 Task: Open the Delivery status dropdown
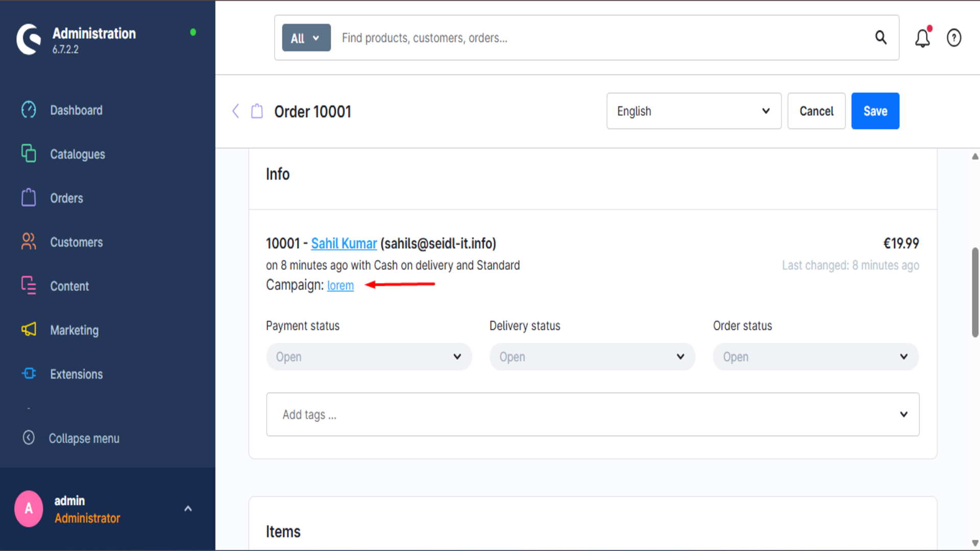click(592, 357)
